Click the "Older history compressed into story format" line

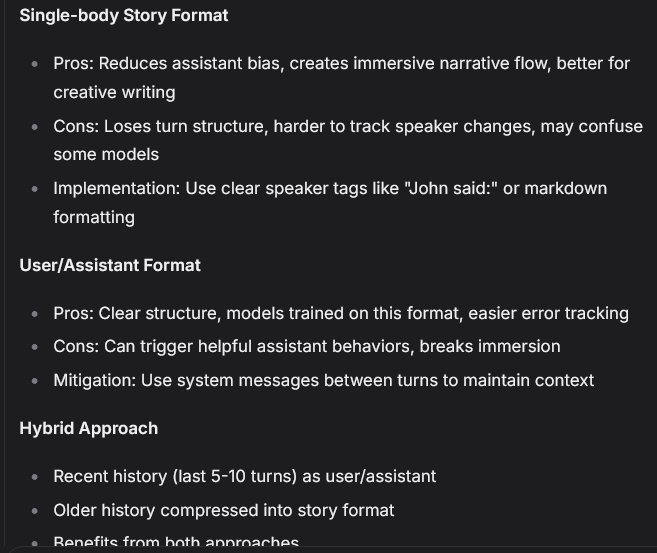point(224,510)
